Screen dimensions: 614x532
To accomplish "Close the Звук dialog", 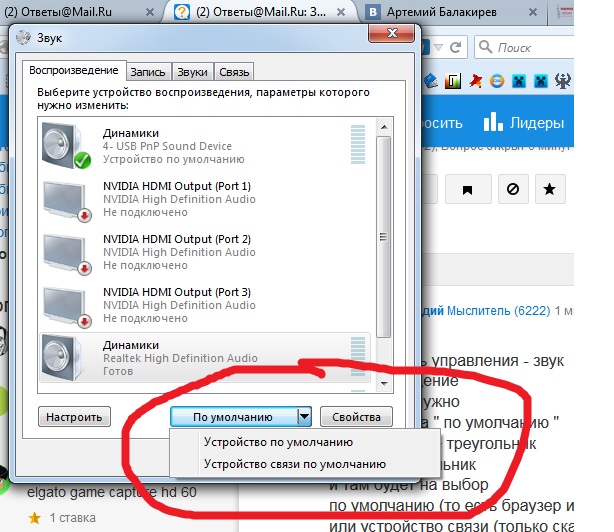I will pos(392,33).
